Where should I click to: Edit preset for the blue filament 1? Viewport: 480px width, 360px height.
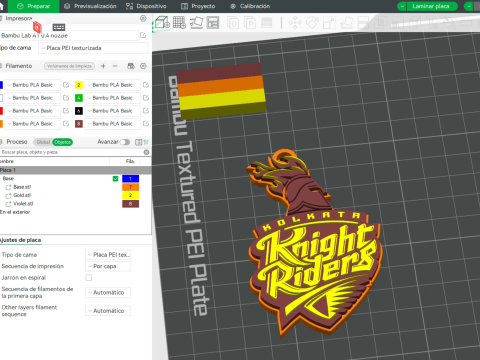(x=66, y=85)
